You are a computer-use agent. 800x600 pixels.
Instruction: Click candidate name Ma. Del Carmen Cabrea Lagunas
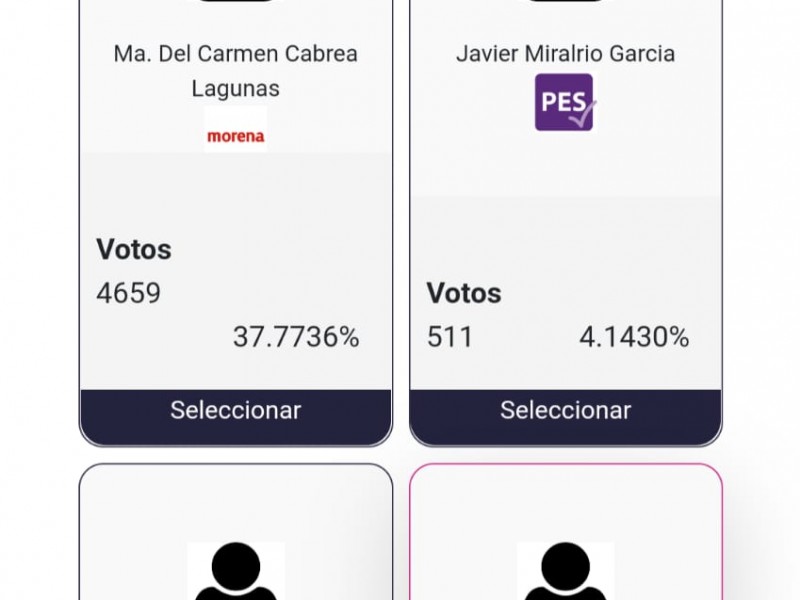coord(236,71)
